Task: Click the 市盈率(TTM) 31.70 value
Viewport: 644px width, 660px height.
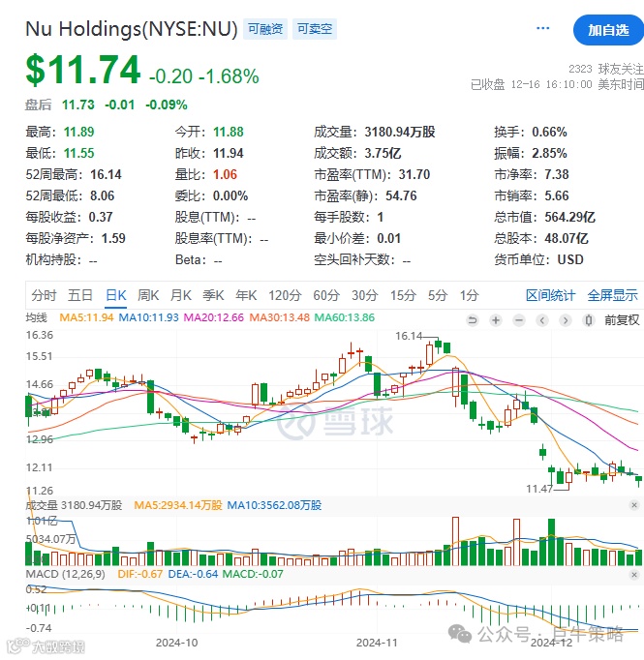Action: 414,175
